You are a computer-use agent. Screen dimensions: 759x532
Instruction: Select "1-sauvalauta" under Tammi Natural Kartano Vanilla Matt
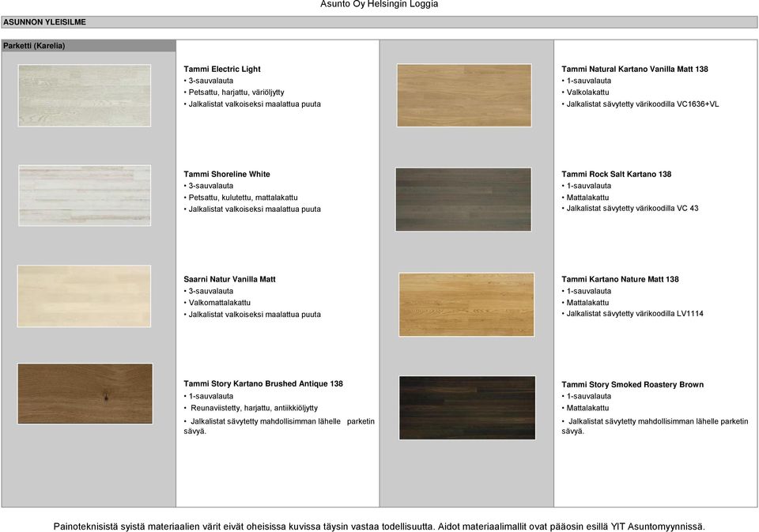[586, 81]
